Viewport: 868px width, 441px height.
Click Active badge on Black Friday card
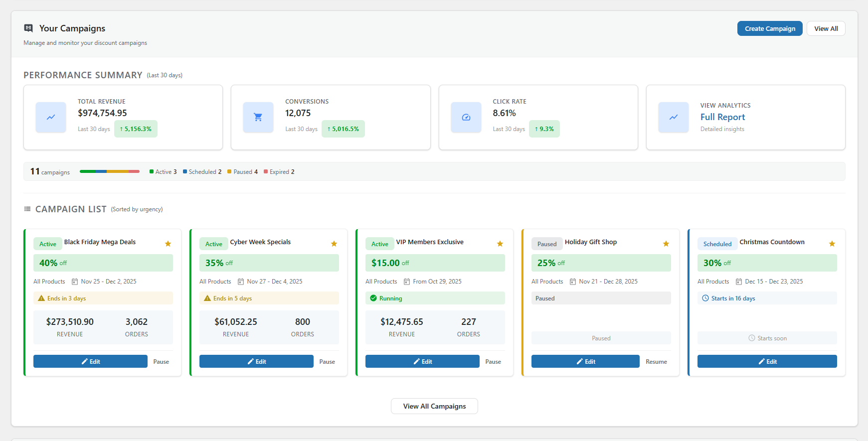coord(48,244)
